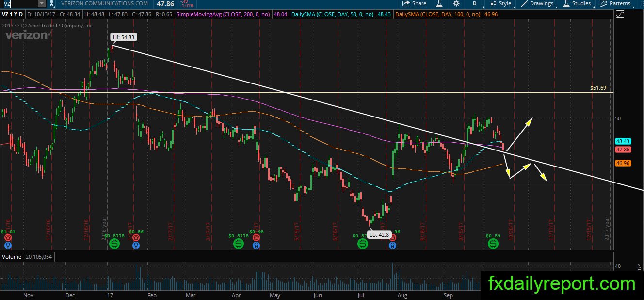Click the Share button
Image resolution: width=644 pixels, height=300 pixels.
[x=415, y=3]
